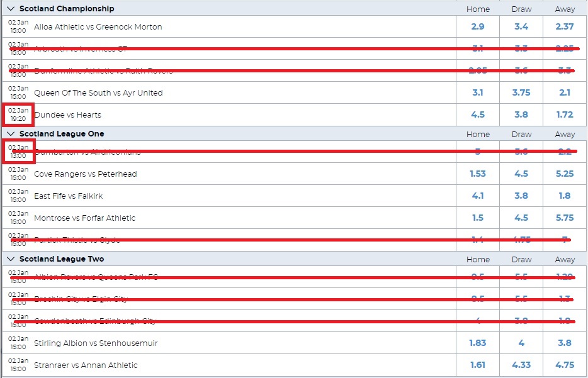
Task: Pick Falkirk away win at 1.8
Action: pyautogui.click(x=565, y=196)
